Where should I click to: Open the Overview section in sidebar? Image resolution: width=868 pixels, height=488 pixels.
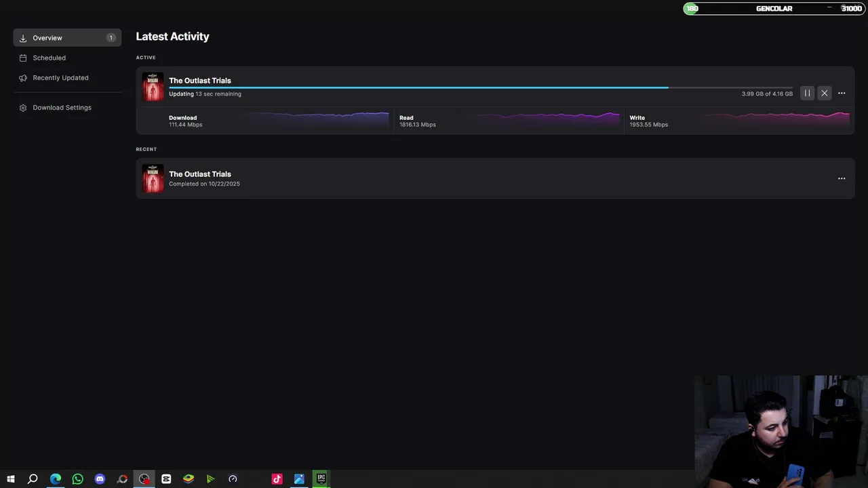coord(67,38)
